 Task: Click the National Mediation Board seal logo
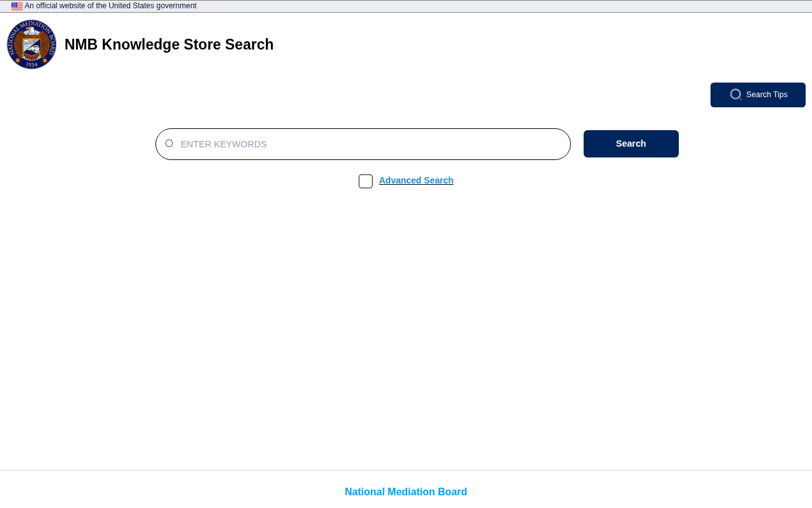32,44
